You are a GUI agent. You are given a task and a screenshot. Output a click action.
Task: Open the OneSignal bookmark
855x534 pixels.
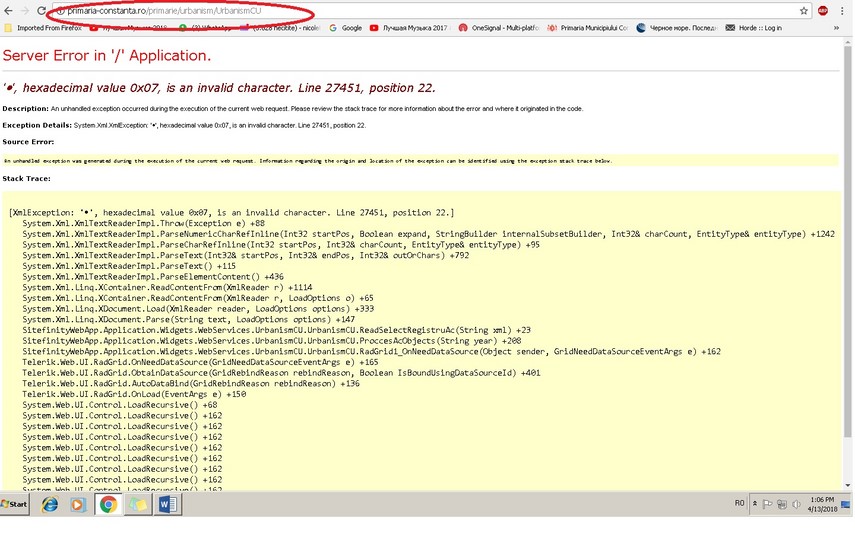(x=501, y=28)
